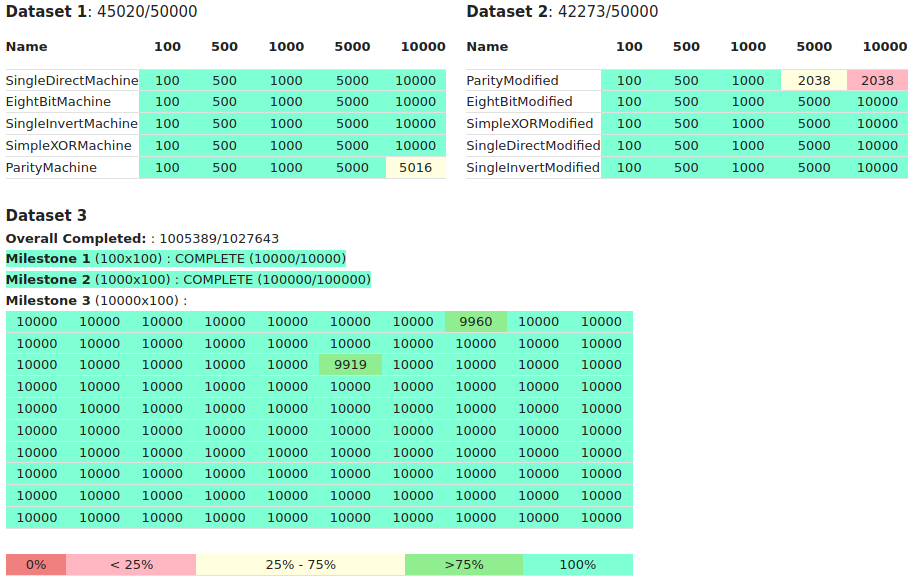Click the SingleInvertMachine row name

point(71,124)
